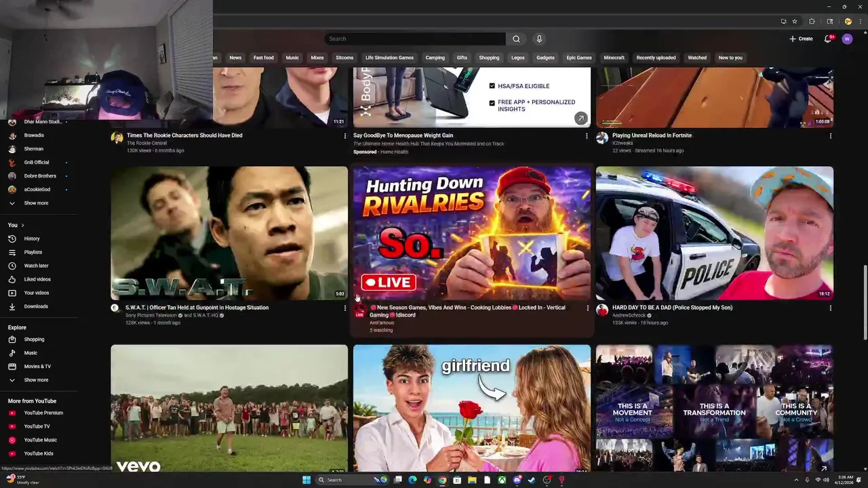The image size is (868, 488).
Task: Select the News filter chip
Action: coord(235,58)
